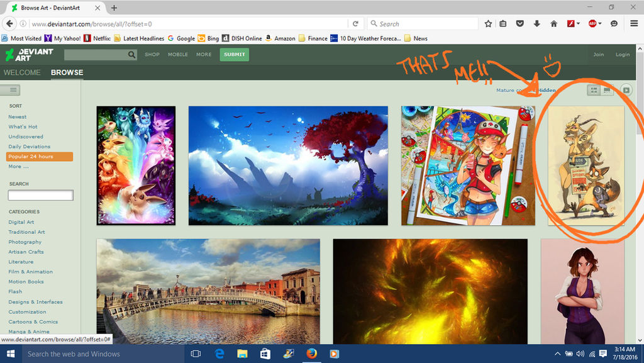Open the MOBILE menu item

click(178, 54)
